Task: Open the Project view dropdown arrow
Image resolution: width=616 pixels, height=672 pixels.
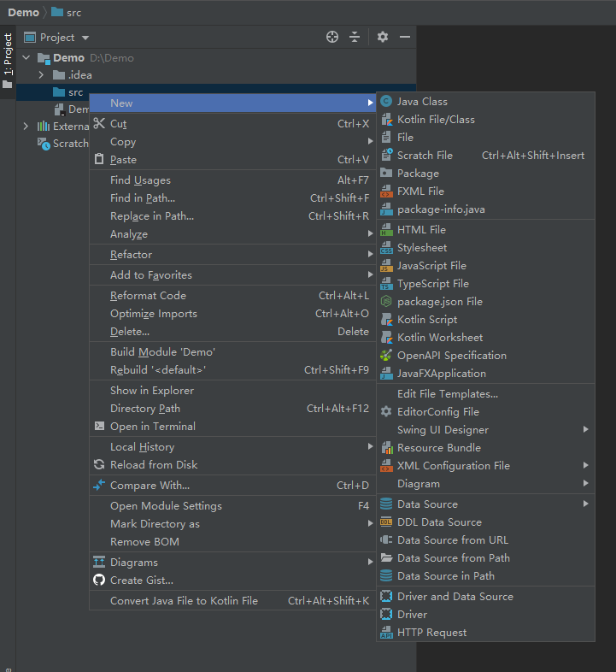Action: [85, 38]
